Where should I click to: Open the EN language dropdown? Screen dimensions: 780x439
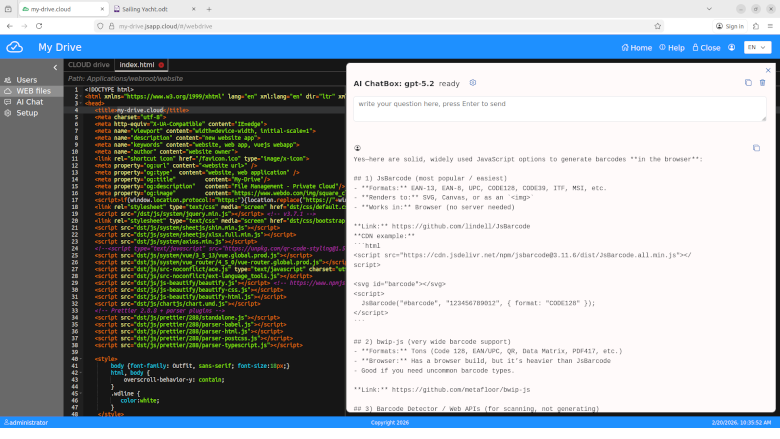coord(757,47)
